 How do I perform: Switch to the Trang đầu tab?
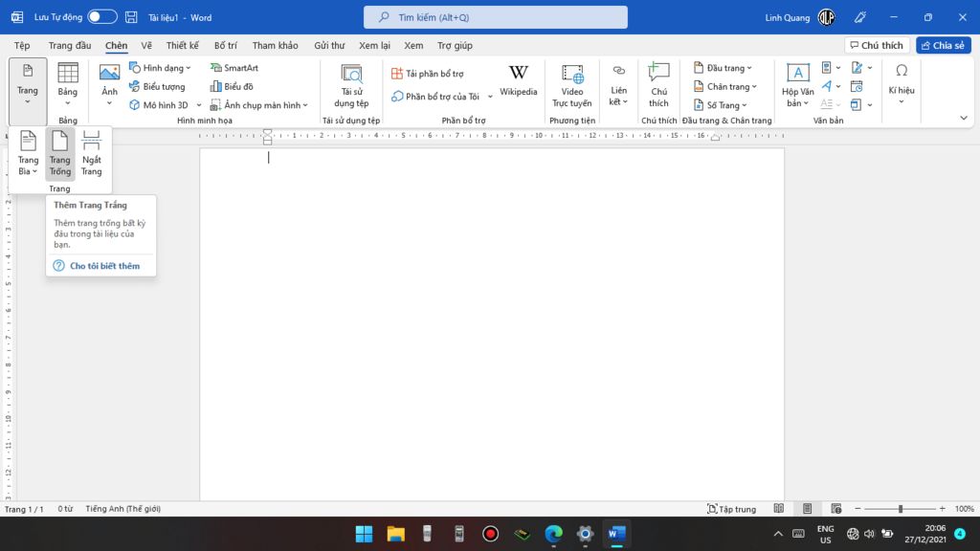pos(70,46)
